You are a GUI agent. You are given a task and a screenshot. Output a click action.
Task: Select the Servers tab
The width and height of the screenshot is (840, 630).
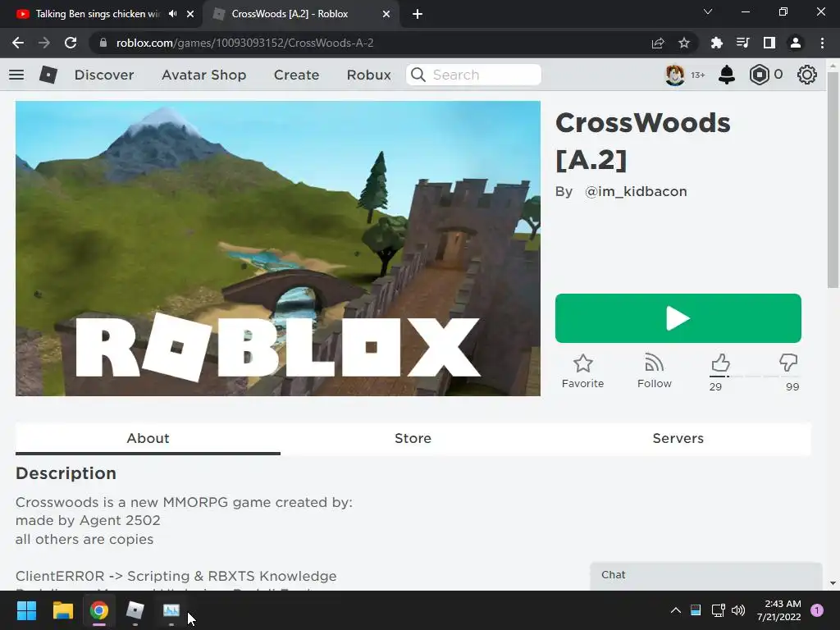point(678,438)
